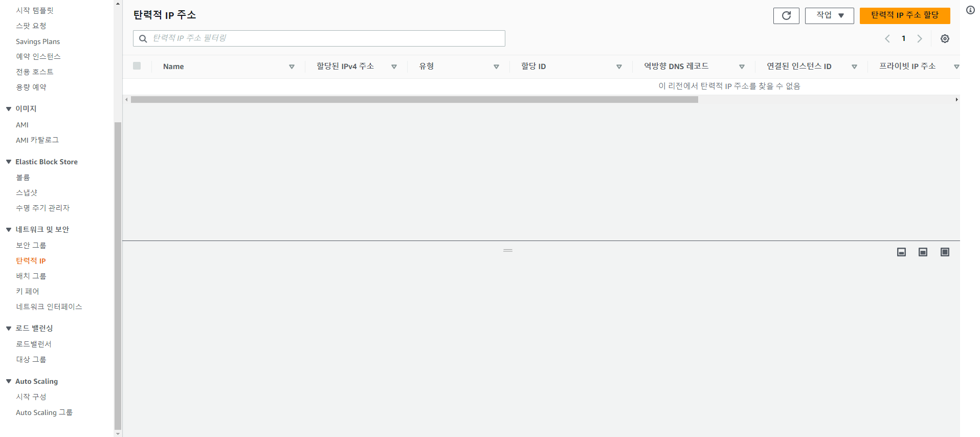Open 대상 그룹 in sidebar
Image resolution: width=980 pixels, height=437 pixels.
(31, 359)
